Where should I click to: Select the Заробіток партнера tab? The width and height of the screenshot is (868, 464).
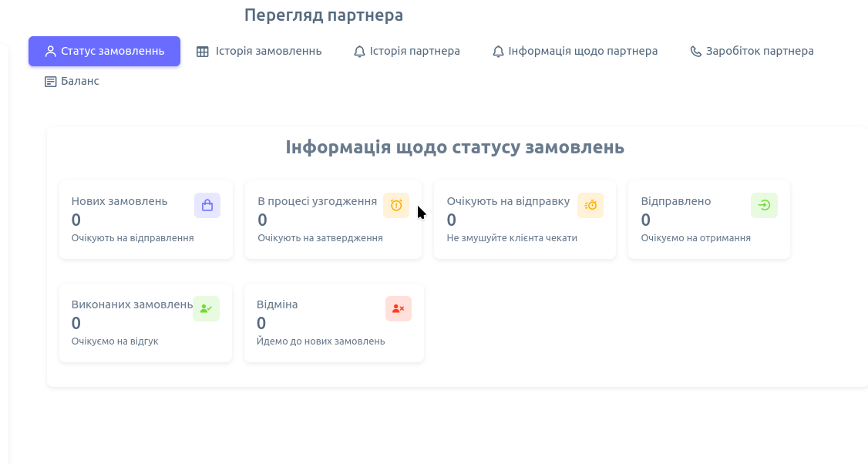click(x=759, y=52)
